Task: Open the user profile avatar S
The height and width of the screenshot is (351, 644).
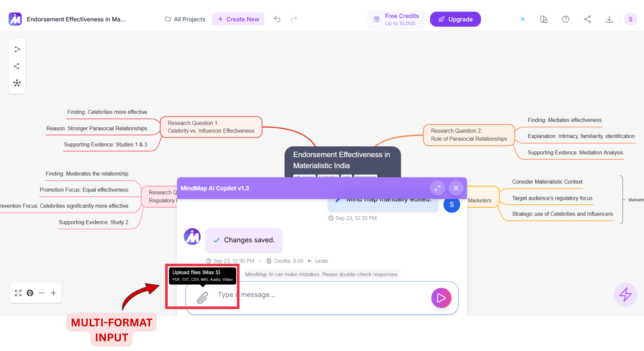Action: point(630,19)
